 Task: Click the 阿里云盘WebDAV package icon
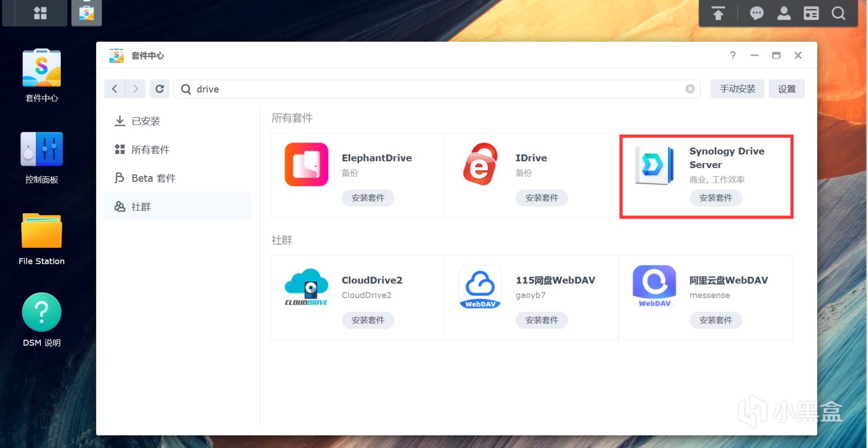[654, 287]
